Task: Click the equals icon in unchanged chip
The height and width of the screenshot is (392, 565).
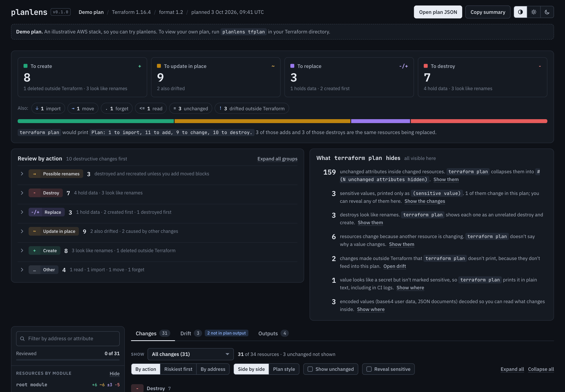Action: pos(175,108)
